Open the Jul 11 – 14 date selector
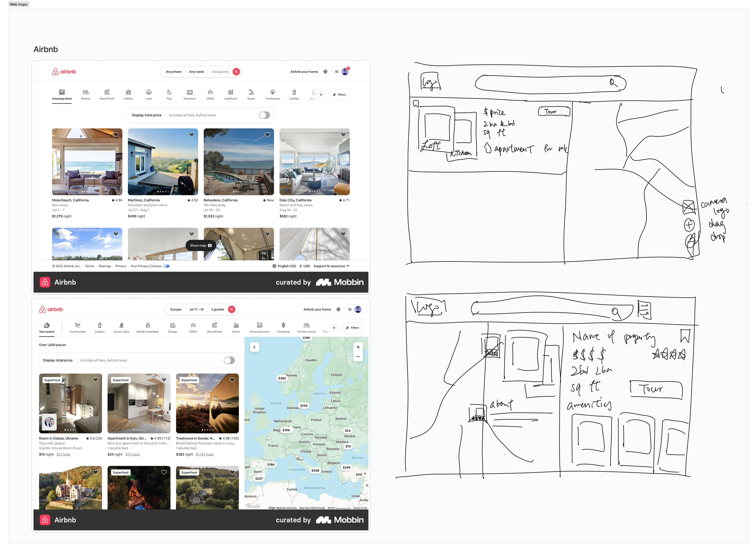 click(x=196, y=309)
